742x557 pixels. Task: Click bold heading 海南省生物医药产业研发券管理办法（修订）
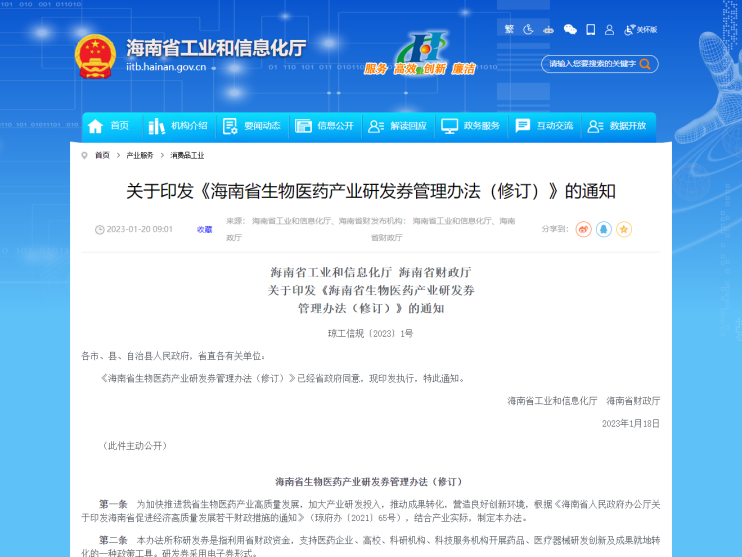click(x=371, y=482)
